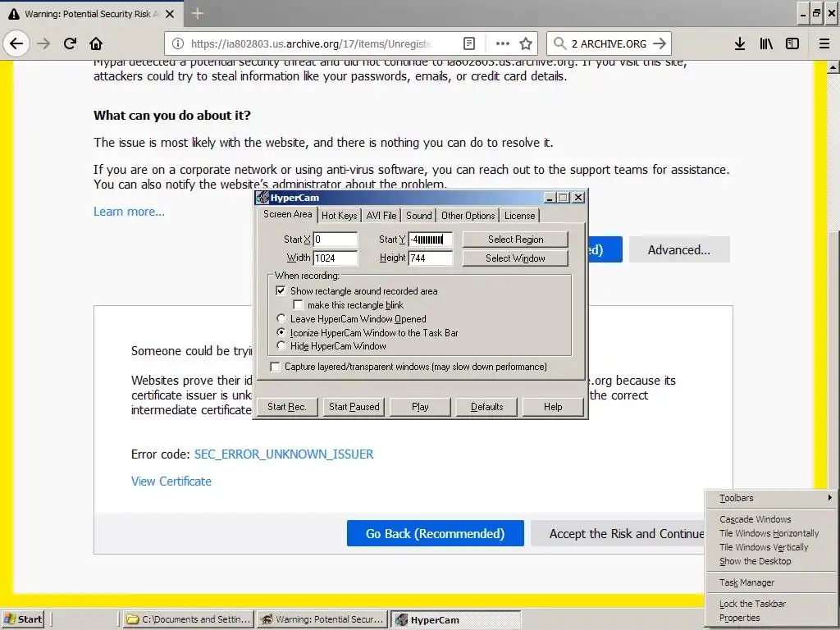Select Iconize HyperCam Window to Task Bar
Screen dimensions: 840x630
tap(281, 332)
